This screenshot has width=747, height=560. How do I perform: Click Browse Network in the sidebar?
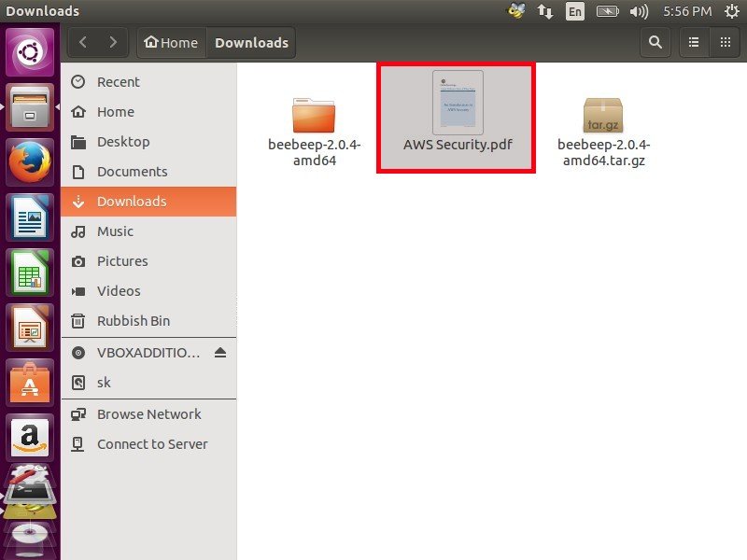pos(148,414)
